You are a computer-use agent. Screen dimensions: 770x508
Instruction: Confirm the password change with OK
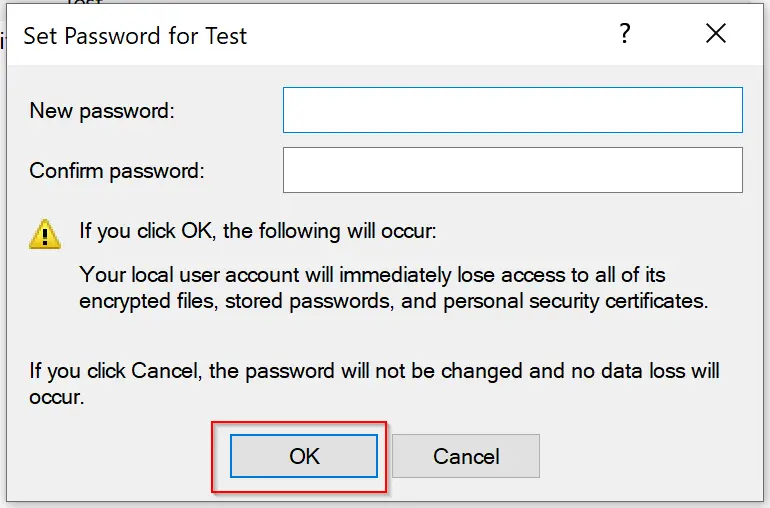(x=304, y=456)
